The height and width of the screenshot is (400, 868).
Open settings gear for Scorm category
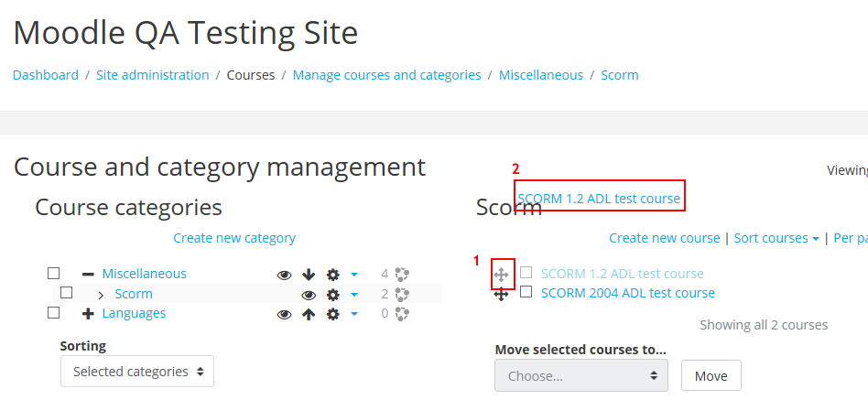(332, 295)
